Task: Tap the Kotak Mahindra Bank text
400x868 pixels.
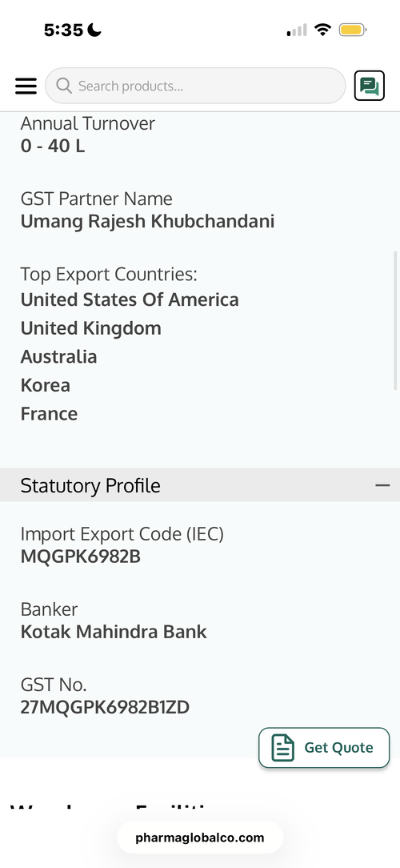Action: coord(114,632)
